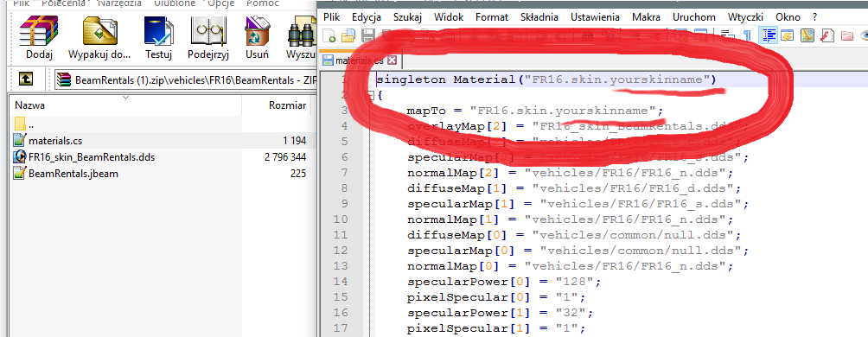
Task: Open the Okno menu
Action: tap(788, 17)
